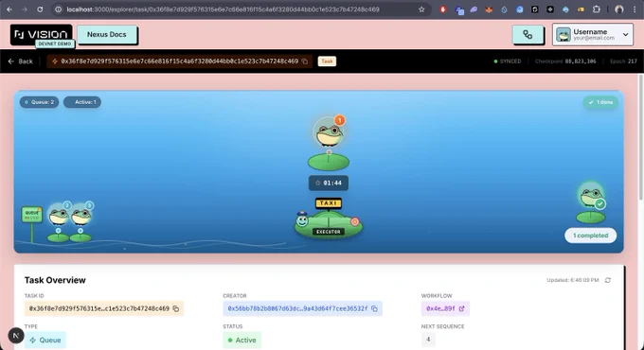View site information icon beside localhost URL
The image size is (644, 350).
point(59,9)
